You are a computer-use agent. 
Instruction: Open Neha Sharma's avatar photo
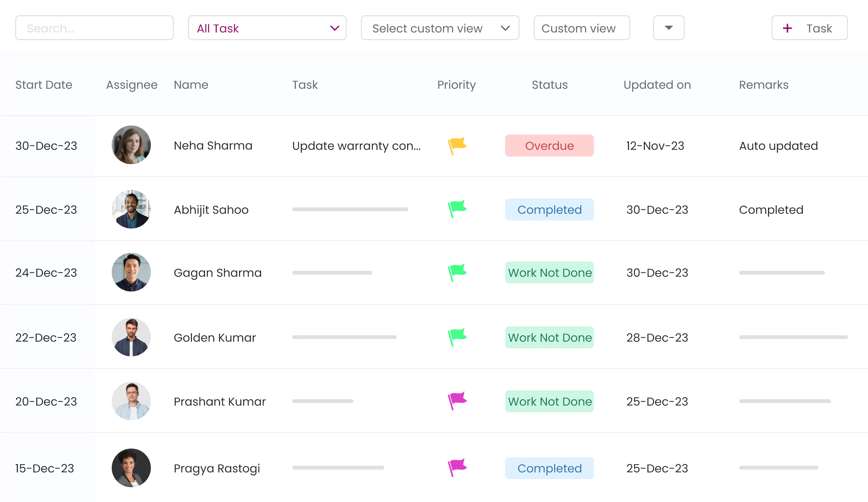click(x=131, y=145)
